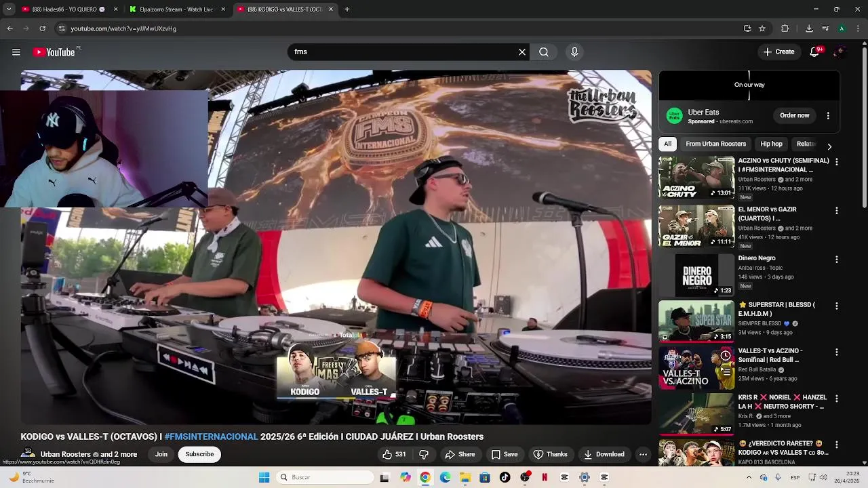Run search with the magnifier button
The width and height of the screenshot is (868, 488).
pyautogui.click(x=544, y=52)
